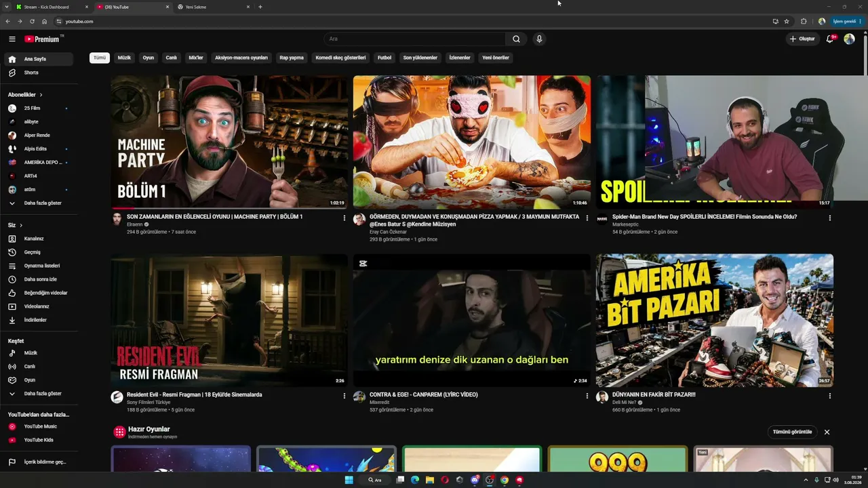Screen dimensions: 868x488
Task: Open Daha sonra izle list
Action: [x=38, y=279]
